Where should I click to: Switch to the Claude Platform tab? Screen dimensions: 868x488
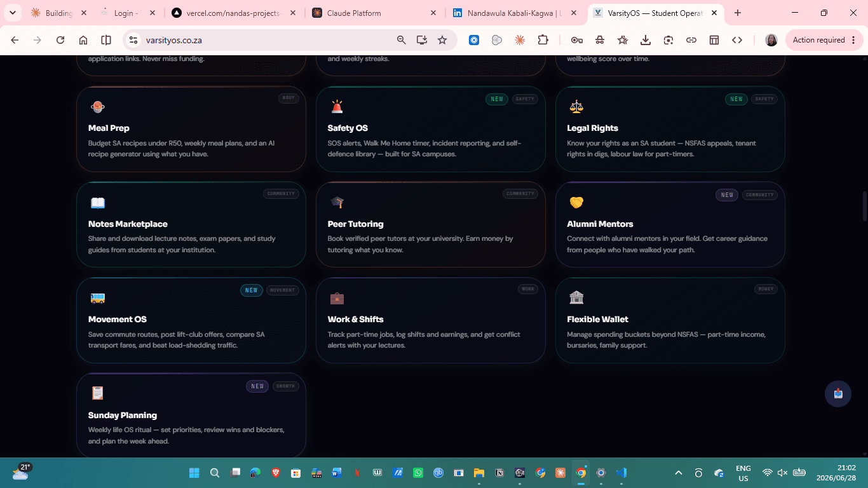[x=374, y=13]
